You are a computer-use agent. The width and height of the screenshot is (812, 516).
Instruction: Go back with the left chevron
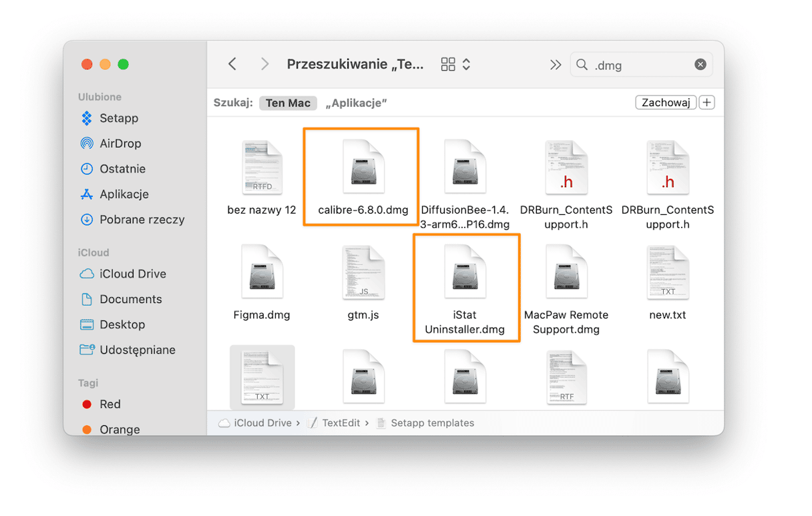(x=232, y=64)
